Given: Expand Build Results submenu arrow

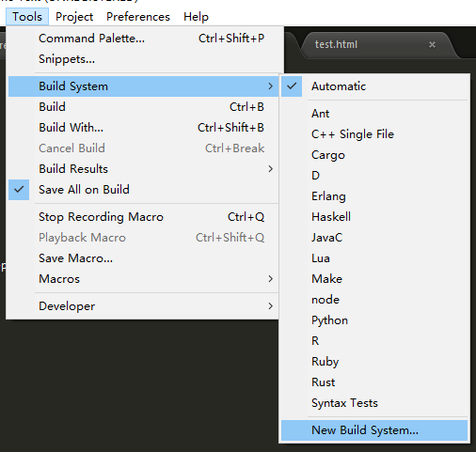Looking at the screenshot, I should [x=271, y=169].
